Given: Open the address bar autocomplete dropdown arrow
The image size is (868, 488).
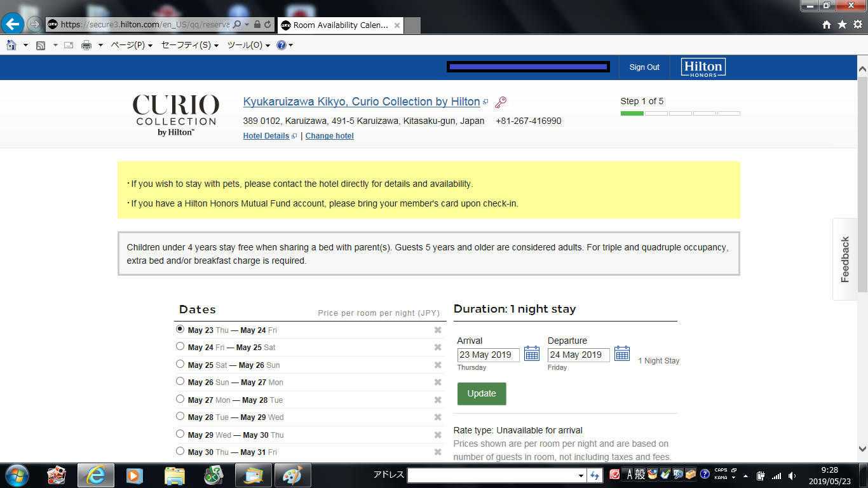Looking at the screenshot, I should pos(247,25).
